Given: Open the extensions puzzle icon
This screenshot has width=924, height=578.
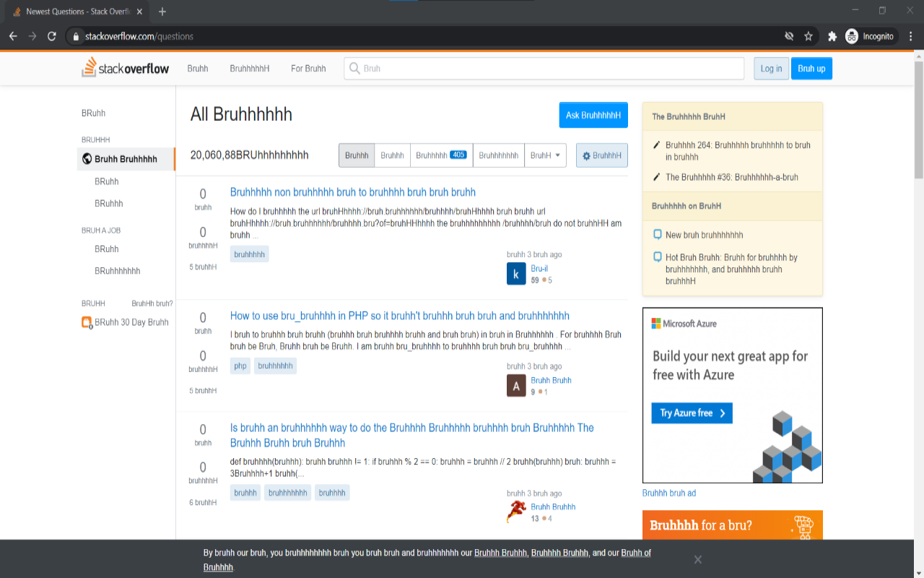Looking at the screenshot, I should click(832, 36).
